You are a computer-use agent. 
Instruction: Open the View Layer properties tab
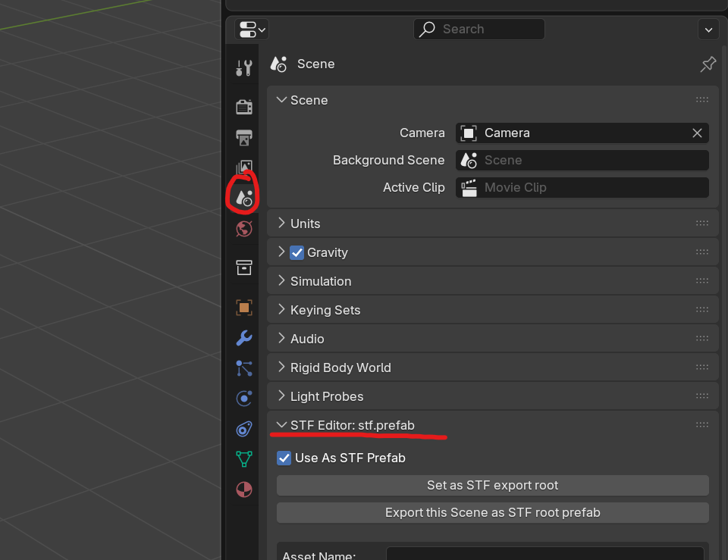[x=243, y=167]
